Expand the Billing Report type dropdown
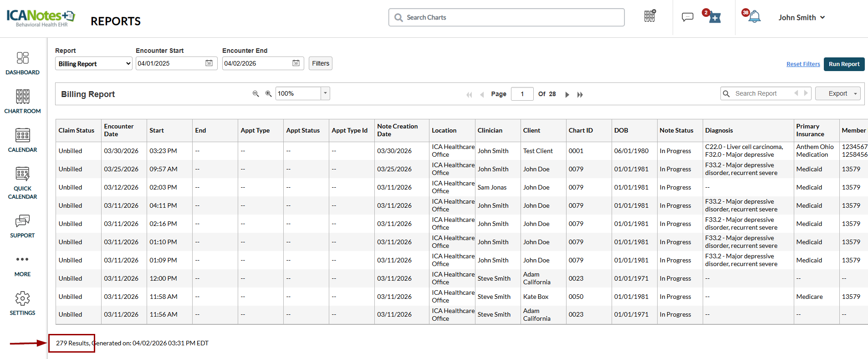This screenshot has height=359, width=868. [93, 64]
